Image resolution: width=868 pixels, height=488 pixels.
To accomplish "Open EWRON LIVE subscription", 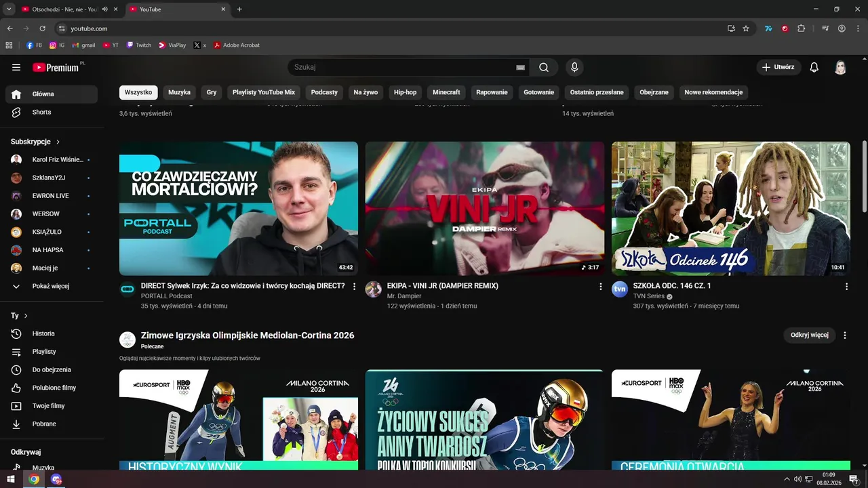I will click(x=52, y=196).
